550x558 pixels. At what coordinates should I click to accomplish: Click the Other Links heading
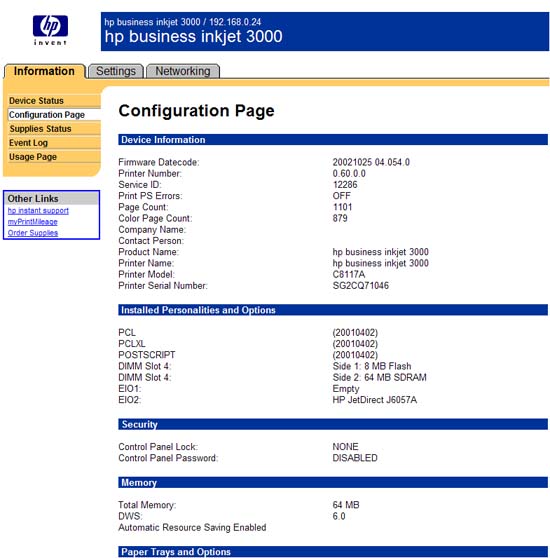[x=33, y=199]
